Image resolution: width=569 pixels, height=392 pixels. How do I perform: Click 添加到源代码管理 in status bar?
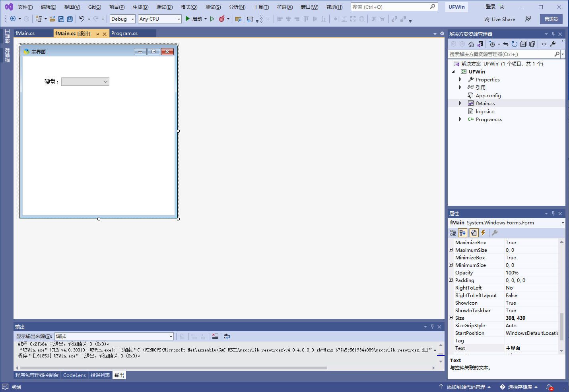coord(465,387)
